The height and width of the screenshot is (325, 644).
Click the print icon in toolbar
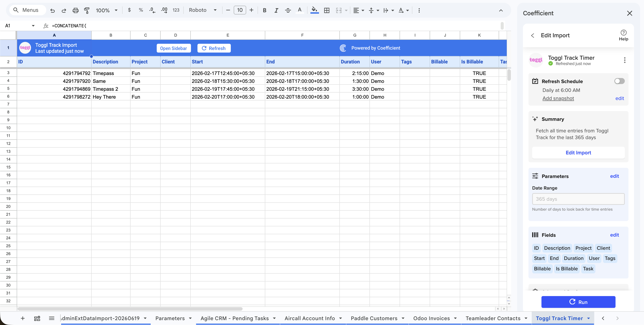pyautogui.click(x=75, y=10)
